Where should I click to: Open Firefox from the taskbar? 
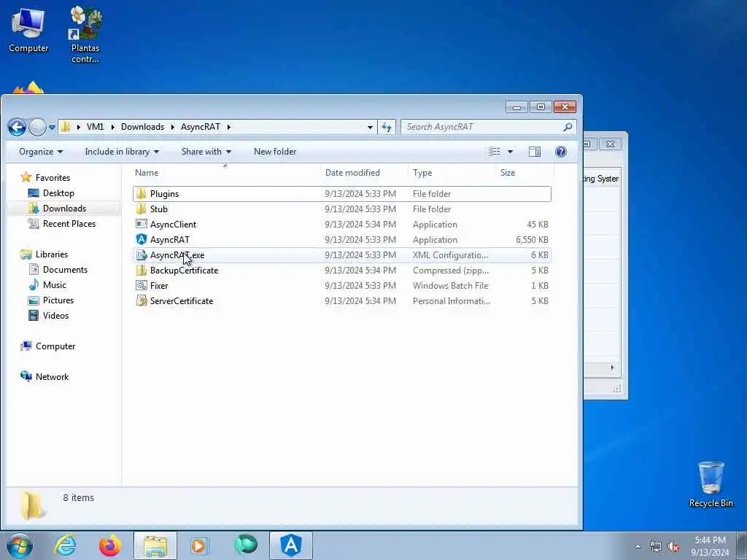point(110,545)
